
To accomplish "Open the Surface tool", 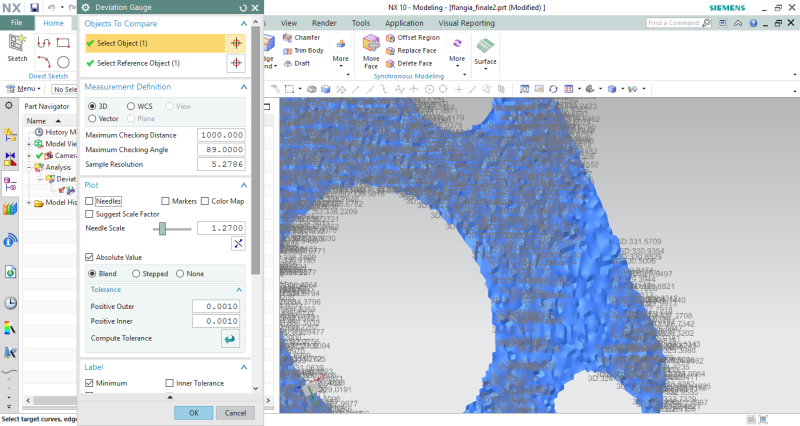I will point(485,52).
